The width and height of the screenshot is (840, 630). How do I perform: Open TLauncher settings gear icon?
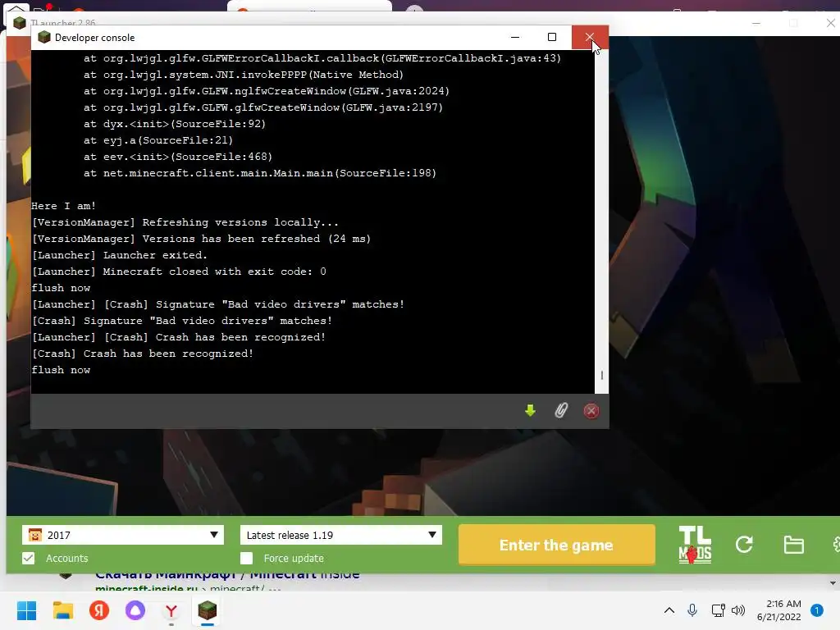coord(836,545)
